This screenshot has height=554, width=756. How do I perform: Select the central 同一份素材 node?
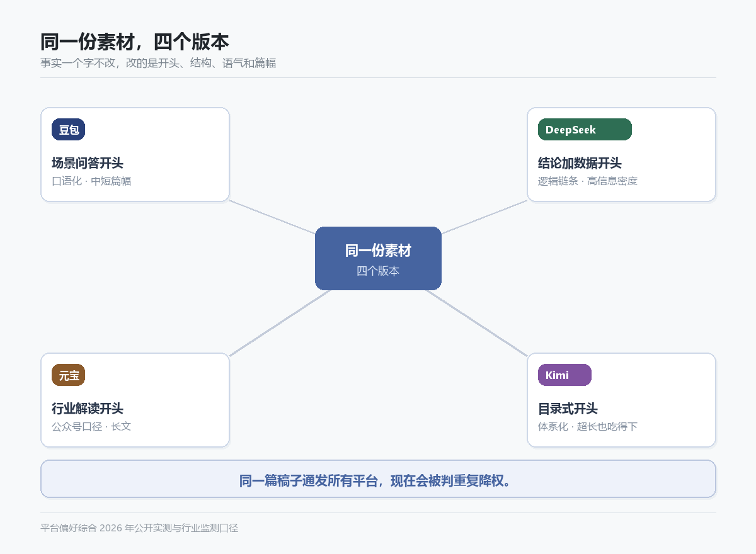[378, 258]
